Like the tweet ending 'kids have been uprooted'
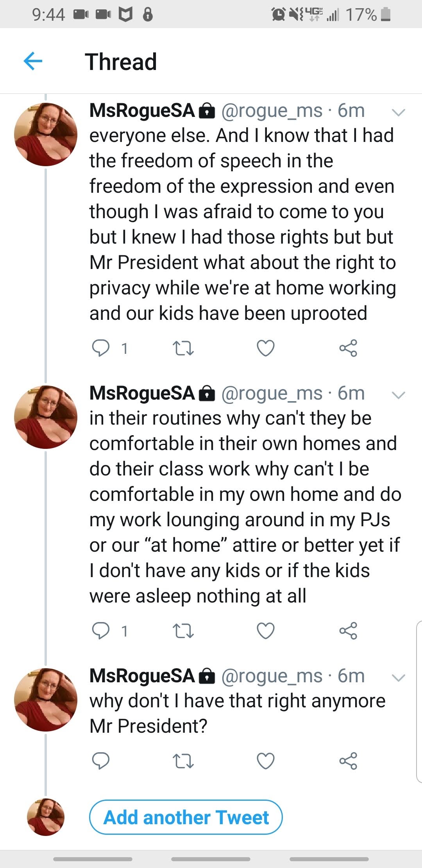Image resolution: width=422 pixels, height=868 pixels. pyautogui.click(x=266, y=348)
